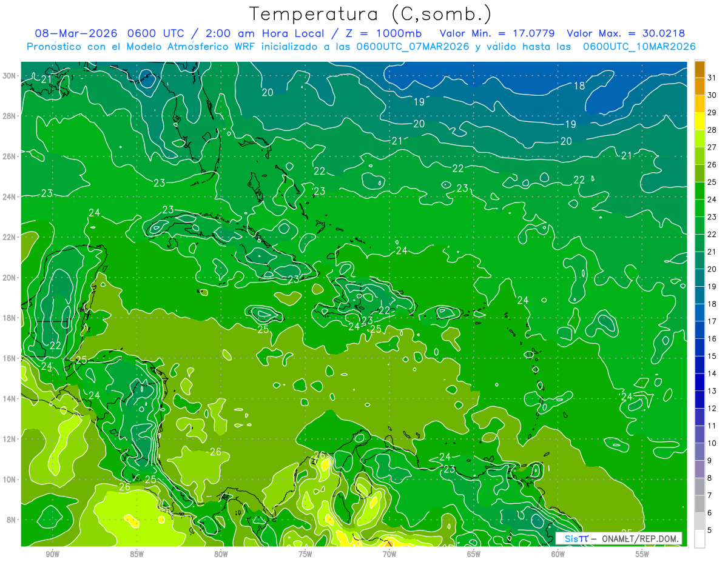Click legend scale number 16
728x562 pixels.
coord(712,339)
